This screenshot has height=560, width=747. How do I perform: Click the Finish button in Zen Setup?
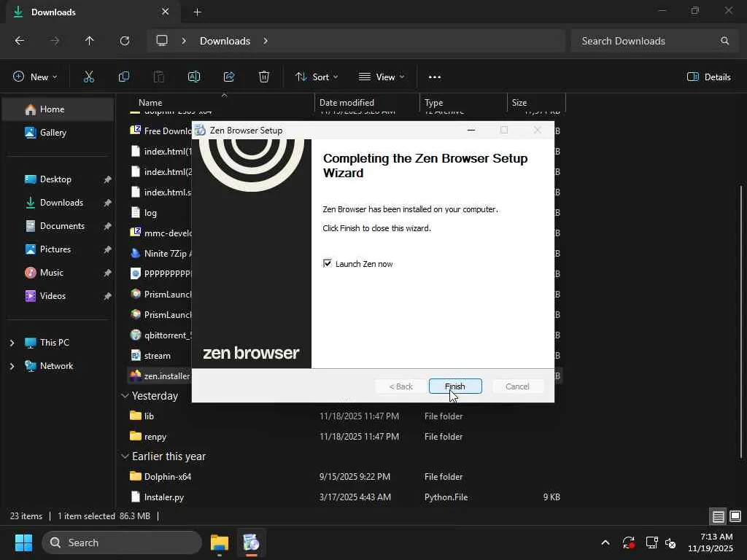tap(455, 386)
